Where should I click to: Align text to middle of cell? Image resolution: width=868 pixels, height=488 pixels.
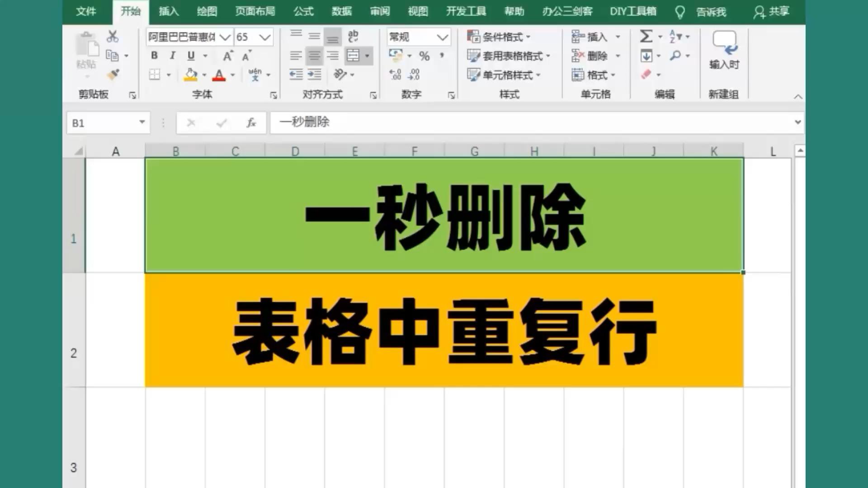[x=314, y=36]
